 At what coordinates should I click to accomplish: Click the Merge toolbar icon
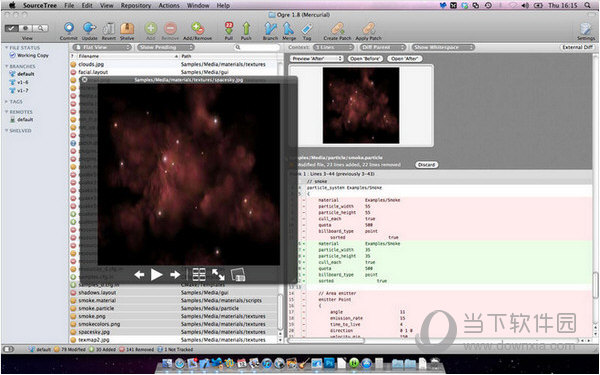point(289,28)
